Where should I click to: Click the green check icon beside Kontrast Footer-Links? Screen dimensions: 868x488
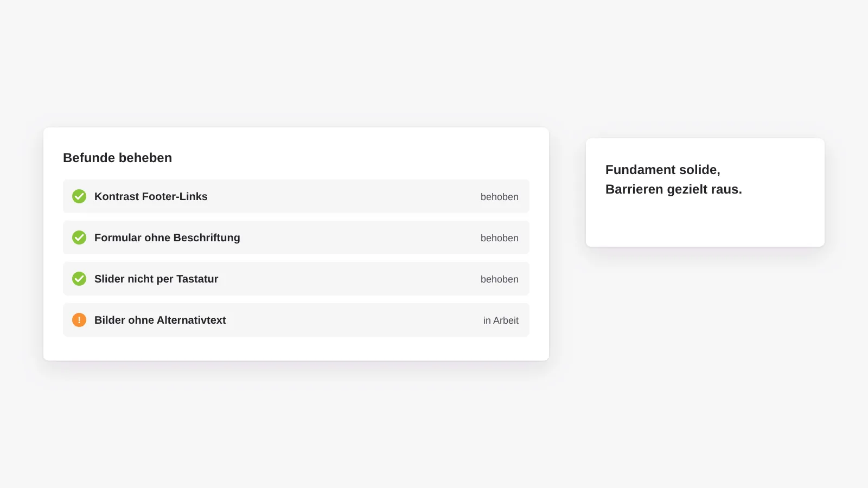pyautogui.click(x=79, y=196)
